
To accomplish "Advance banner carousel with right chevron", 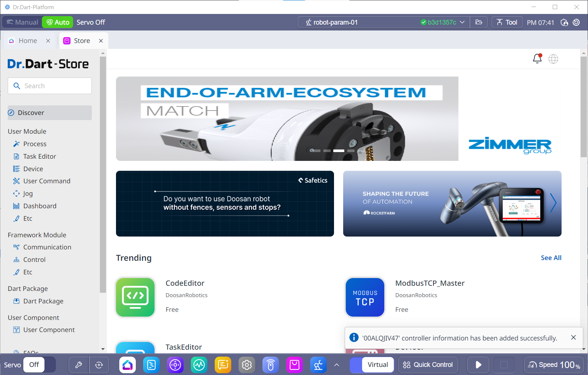I will (x=553, y=203).
